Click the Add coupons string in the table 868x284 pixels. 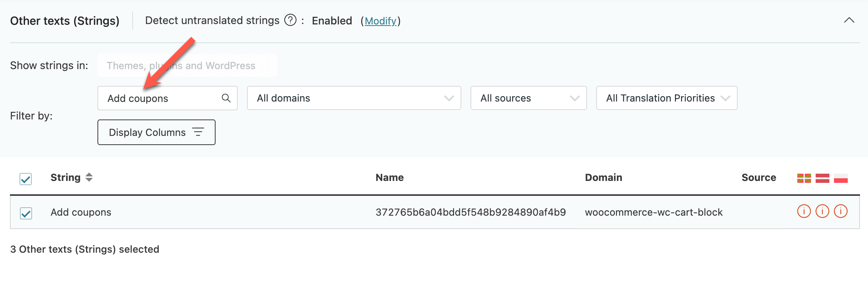click(x=81, y=212)
